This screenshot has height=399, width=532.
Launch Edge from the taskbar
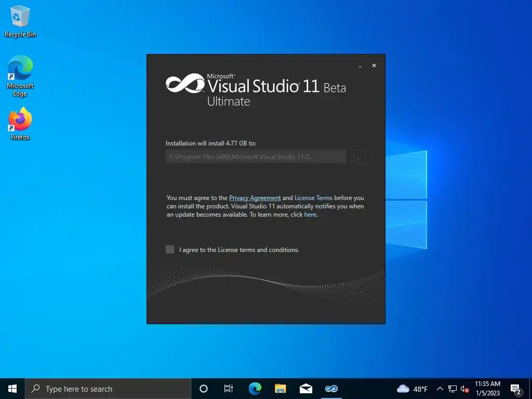point(255,389)
